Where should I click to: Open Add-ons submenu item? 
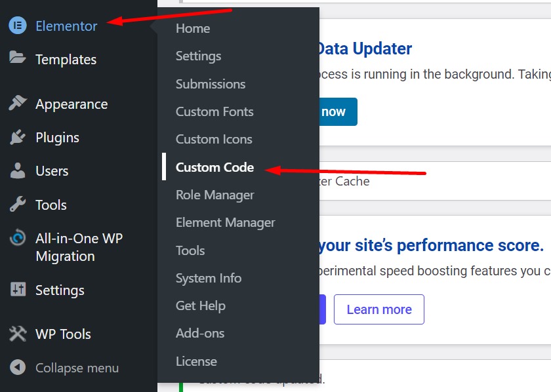(x=200, y=334)
